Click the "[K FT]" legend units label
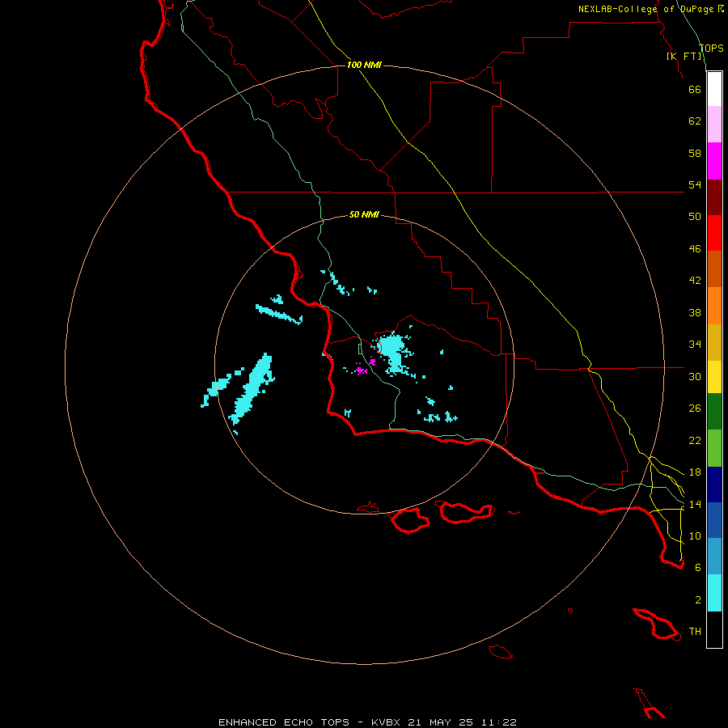This screenshot has width=728, height=728. coord(684,56)
